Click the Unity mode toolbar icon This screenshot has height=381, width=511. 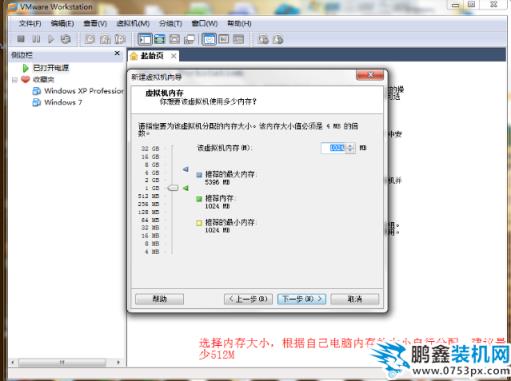click(x=189, y=39)
